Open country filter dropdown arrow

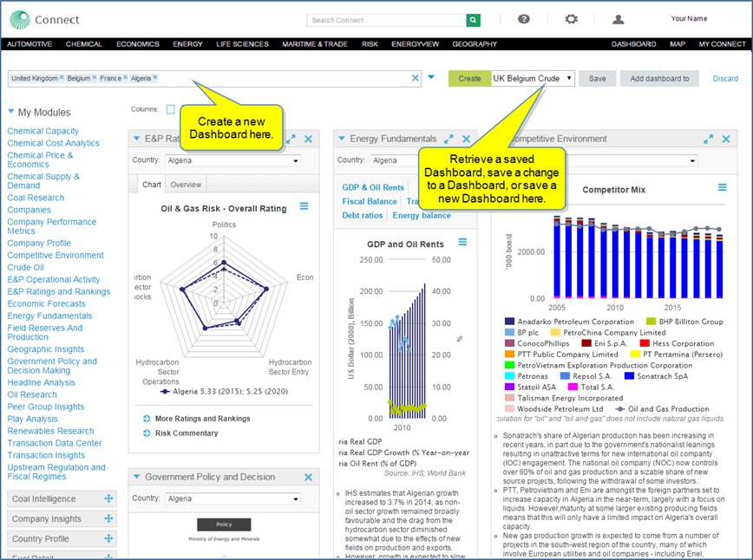431,77
